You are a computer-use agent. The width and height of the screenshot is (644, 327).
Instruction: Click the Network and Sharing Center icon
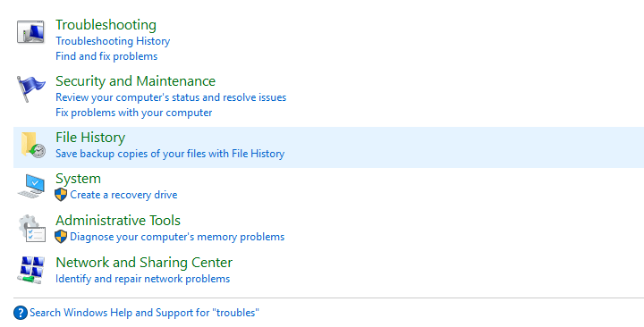(30, 270)
